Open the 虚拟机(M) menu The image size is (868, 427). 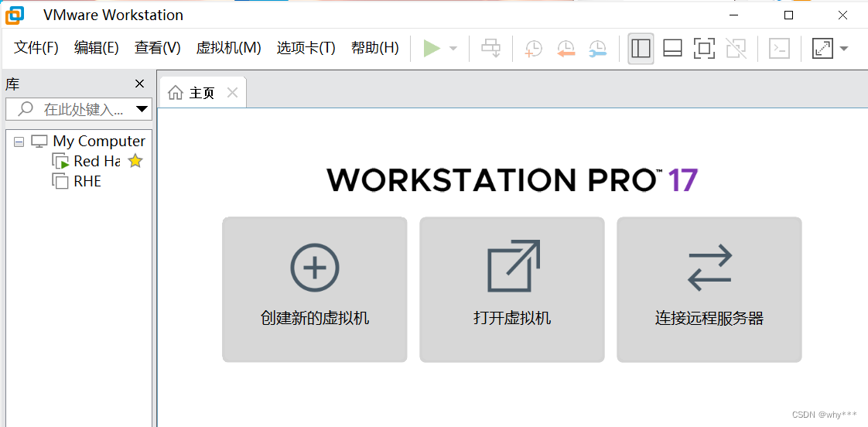coord(229,48)
